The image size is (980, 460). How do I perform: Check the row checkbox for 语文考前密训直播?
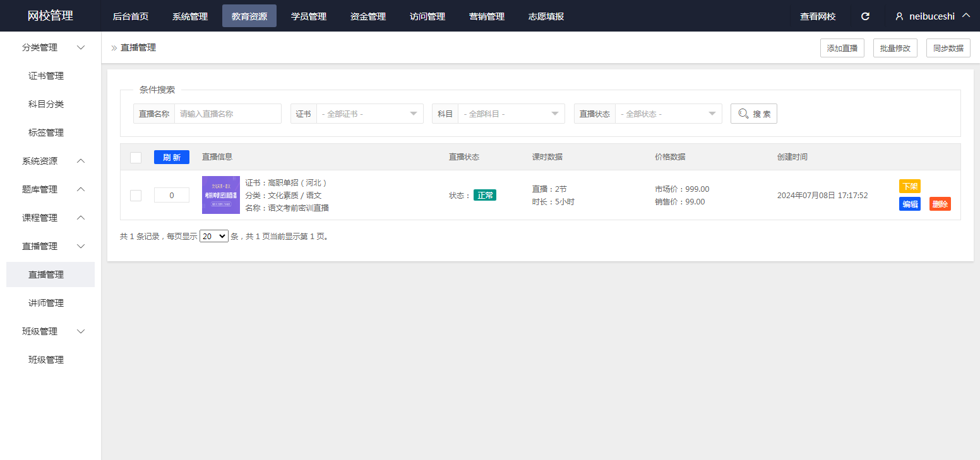(136, 196)
